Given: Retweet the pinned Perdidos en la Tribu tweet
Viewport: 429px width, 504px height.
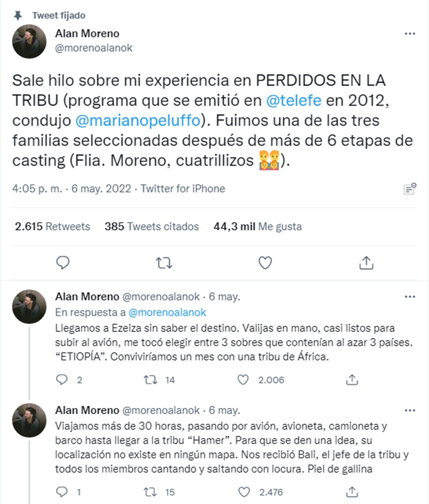Looking at the screenshot, I should [x=164, y=263].
